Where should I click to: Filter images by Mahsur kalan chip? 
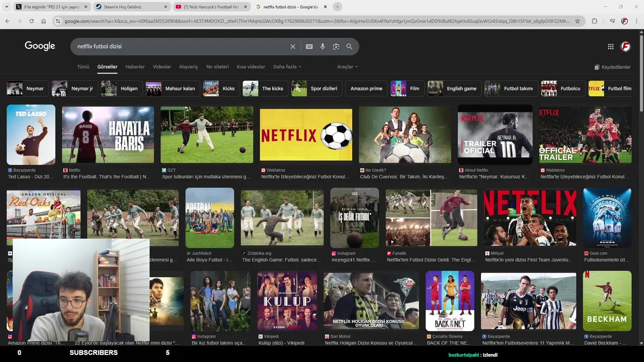(173, 88)
